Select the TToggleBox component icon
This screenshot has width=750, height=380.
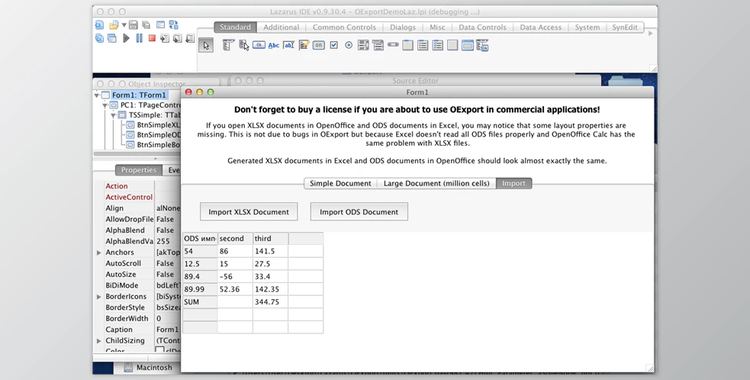click(319, 45)
